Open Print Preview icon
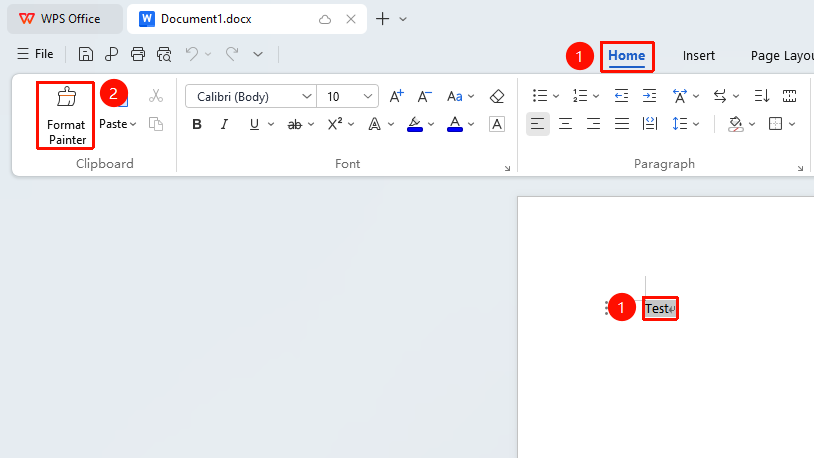 tap(164, 54)
